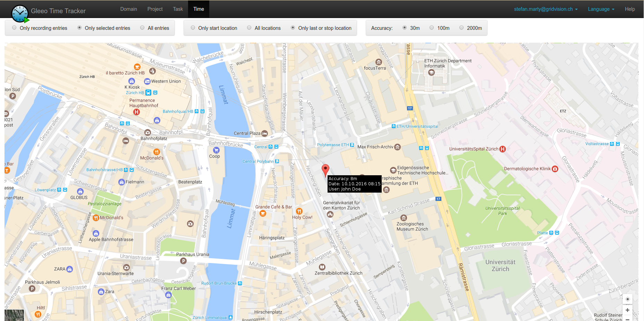Click the Bahnhofstrasse/HB tram stop label
Screen dimensions: 644x321
pyautogui.click(x=104, y=170)
